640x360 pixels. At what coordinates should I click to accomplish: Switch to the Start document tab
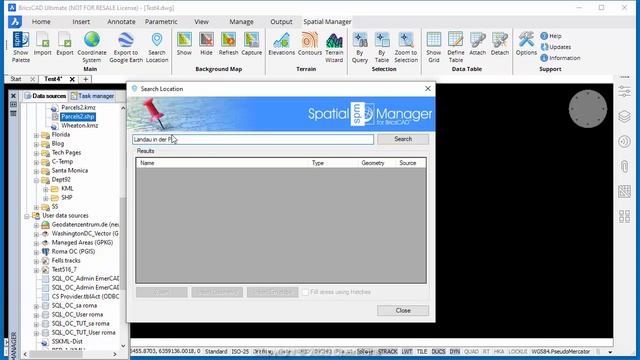16,79
